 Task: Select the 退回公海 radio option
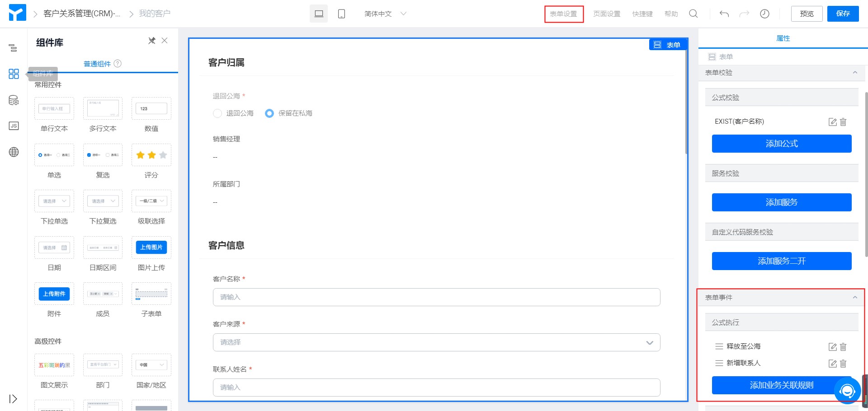pos(217,113)
